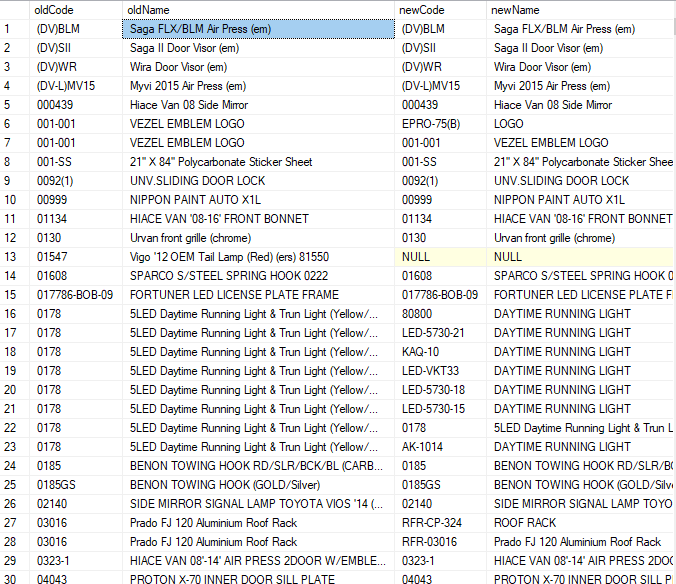Click oldCode cell 000439

point(76,105)
